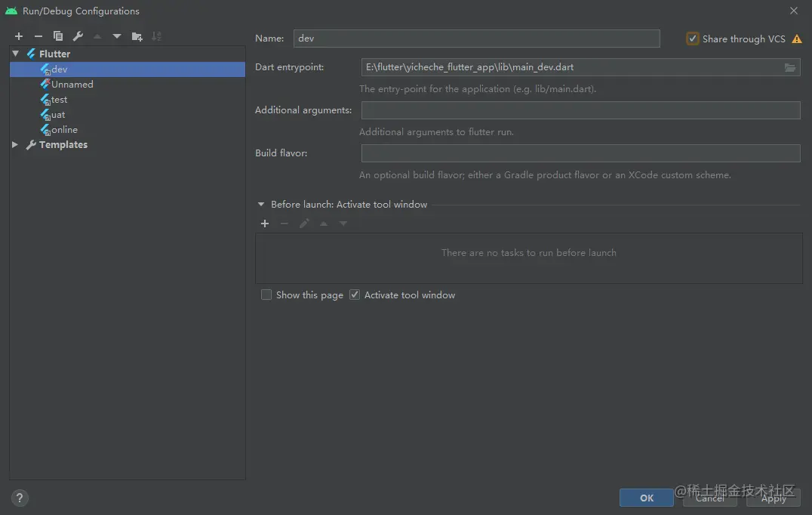Image resolution: width=812 pixels, height=515 pixels.
Task: Focus the Additional arguments field
Action: pos(580,110)
